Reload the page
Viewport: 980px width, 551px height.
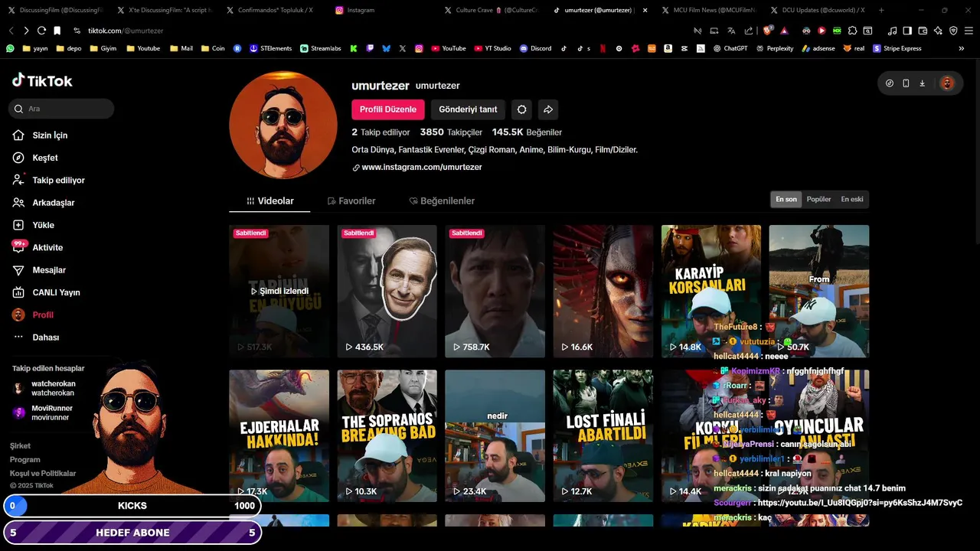41,31
